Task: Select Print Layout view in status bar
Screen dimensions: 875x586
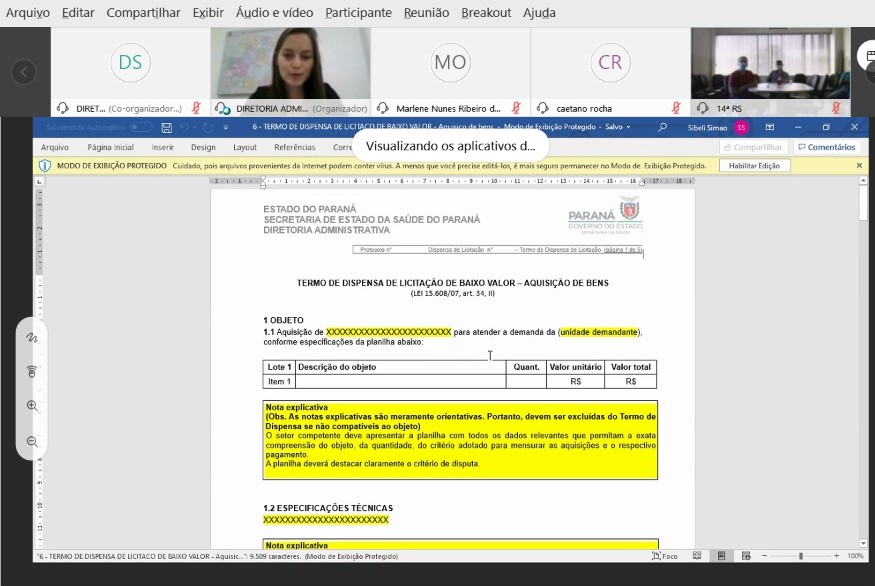Action: pyautogui.click(x=722, y=556)
